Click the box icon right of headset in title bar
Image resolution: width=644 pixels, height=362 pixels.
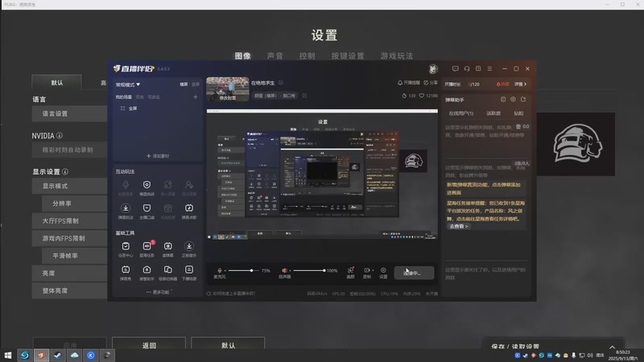pyautogui.click(x=478, y=68)
